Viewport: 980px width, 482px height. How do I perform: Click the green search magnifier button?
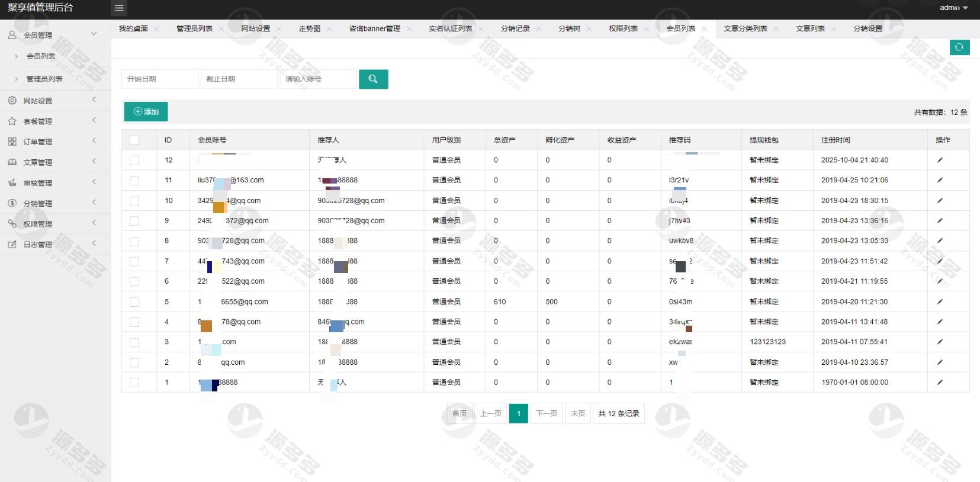pos(373,79)
